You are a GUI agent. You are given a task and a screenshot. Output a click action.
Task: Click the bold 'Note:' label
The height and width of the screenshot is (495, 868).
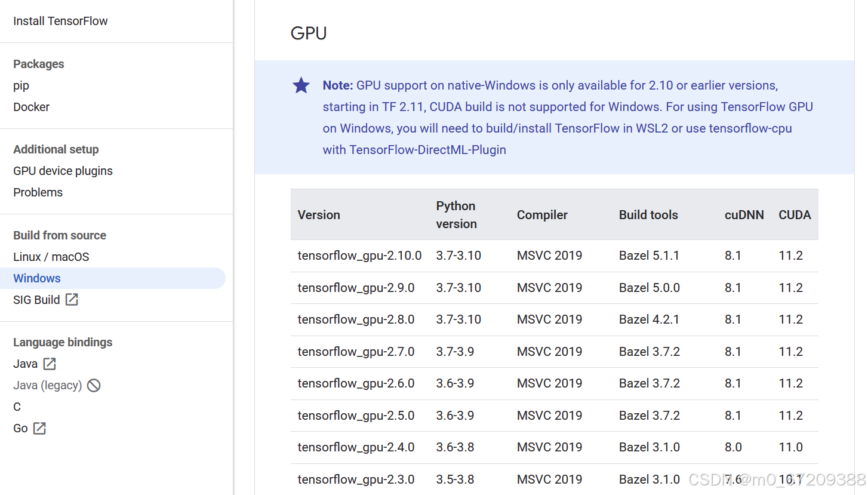tap(338, 85)
